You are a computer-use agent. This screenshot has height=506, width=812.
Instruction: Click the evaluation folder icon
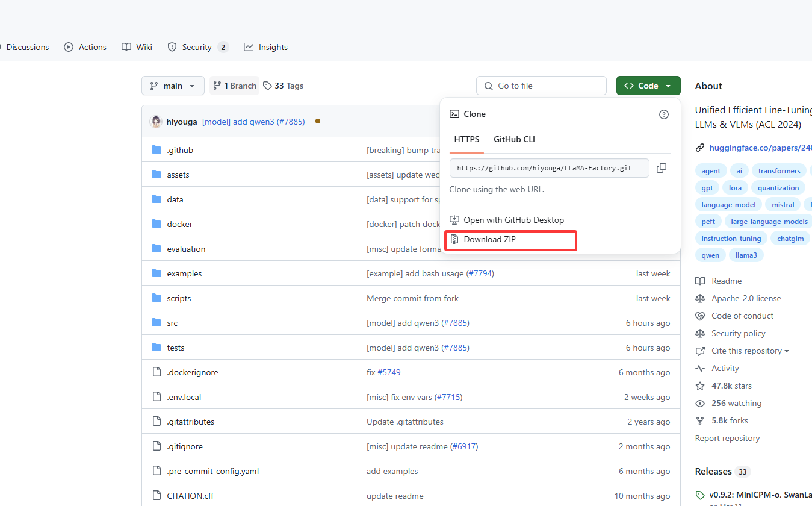click(157, 249)
